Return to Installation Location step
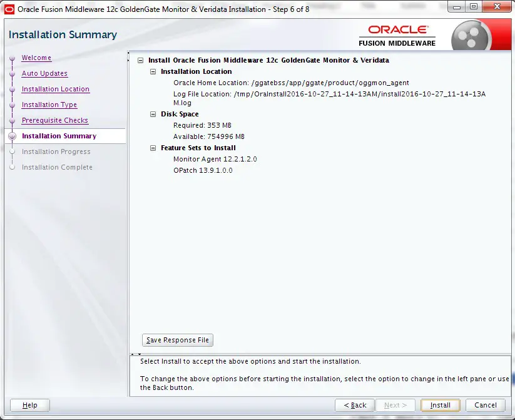 (56, 89)
